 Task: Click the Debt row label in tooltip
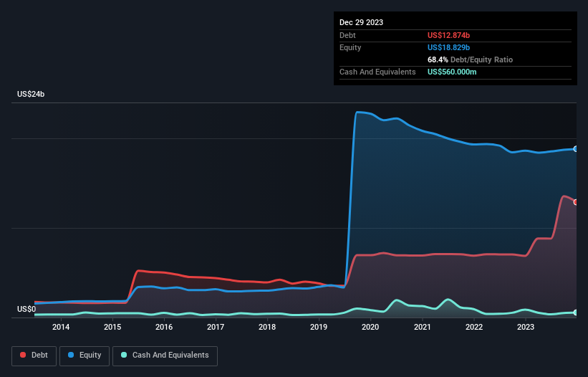tap(347, 35)
